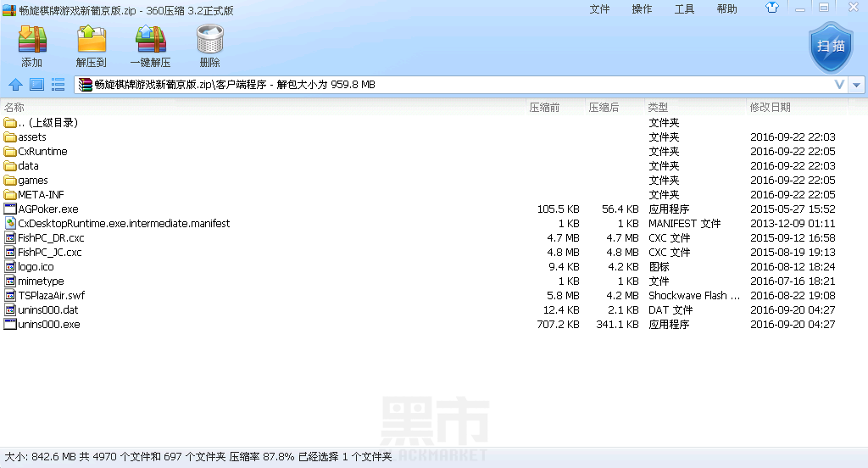Click the file name 'FishPC_JC.cxc'
The height and width of the screenshot is (468, 868).
point(50,252)
